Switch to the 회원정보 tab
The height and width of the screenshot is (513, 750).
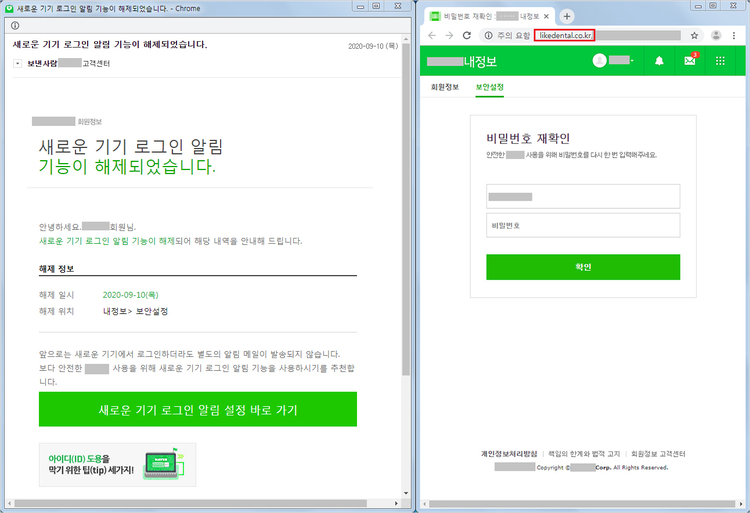[x=444, y=87]
